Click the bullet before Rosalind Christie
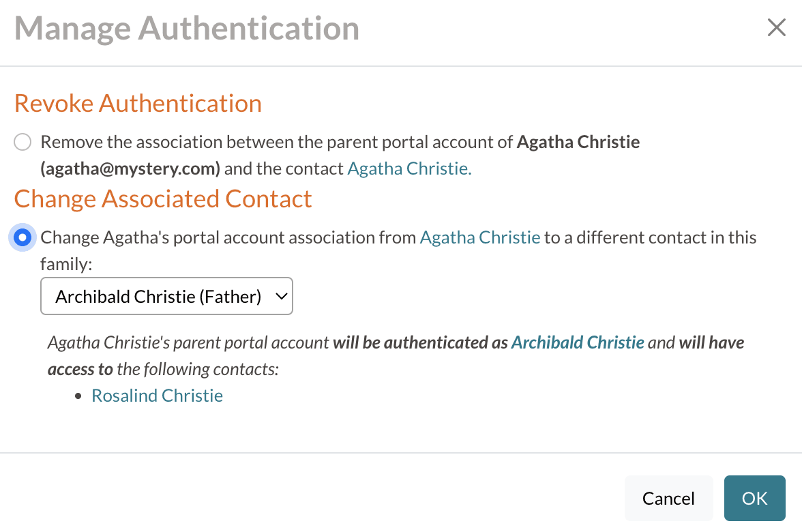802x532 pixels. pos(79,396)
